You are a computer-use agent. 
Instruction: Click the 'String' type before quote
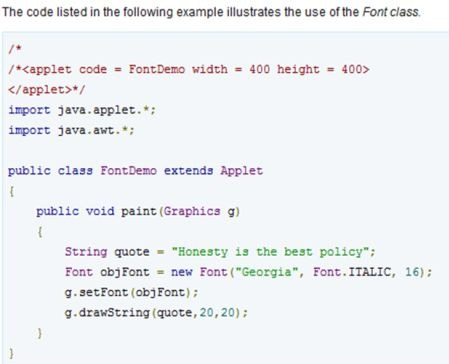86,252
